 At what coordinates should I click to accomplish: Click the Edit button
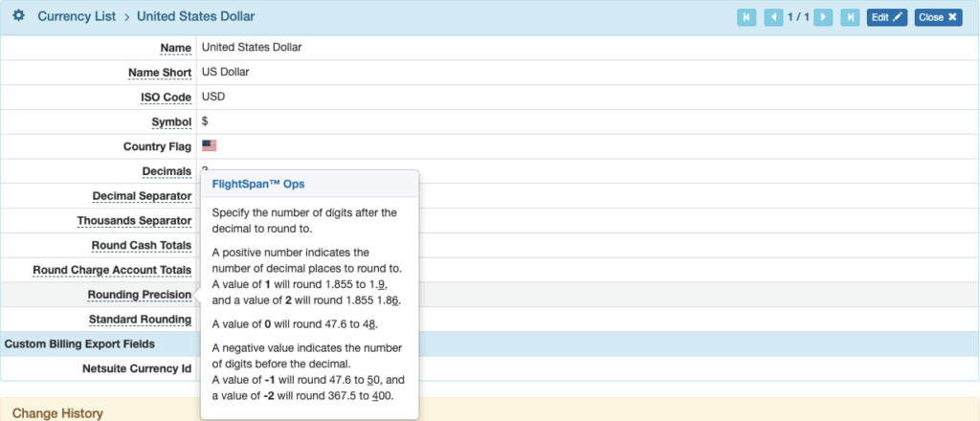[x=886, y=17]
